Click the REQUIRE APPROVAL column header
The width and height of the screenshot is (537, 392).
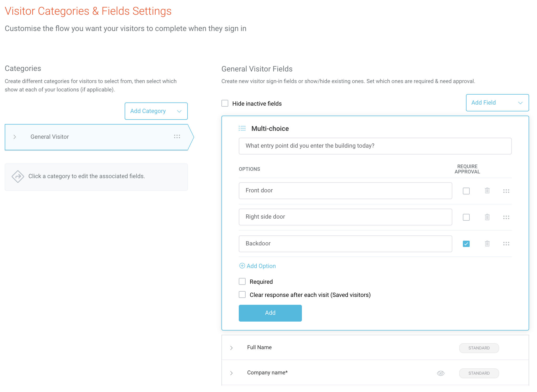click(x=467, y=169)
